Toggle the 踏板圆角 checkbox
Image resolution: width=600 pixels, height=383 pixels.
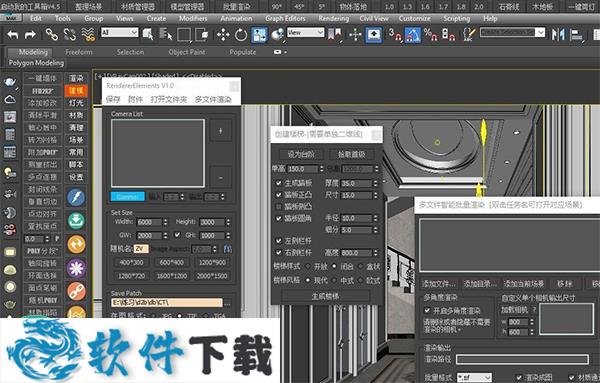pyautogui.click(x=279, y=218)
